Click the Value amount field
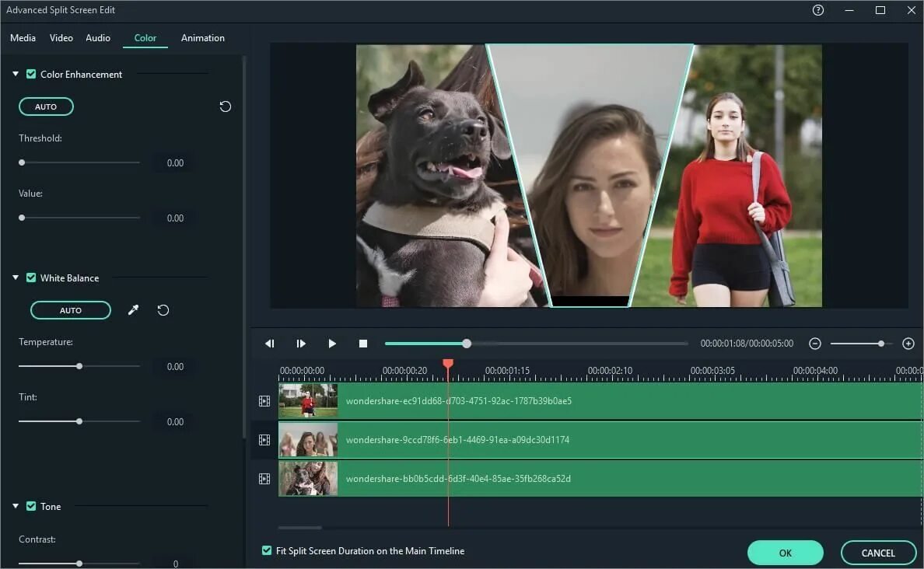The height and width of the screenshot is (569, 924). (175, 218)
